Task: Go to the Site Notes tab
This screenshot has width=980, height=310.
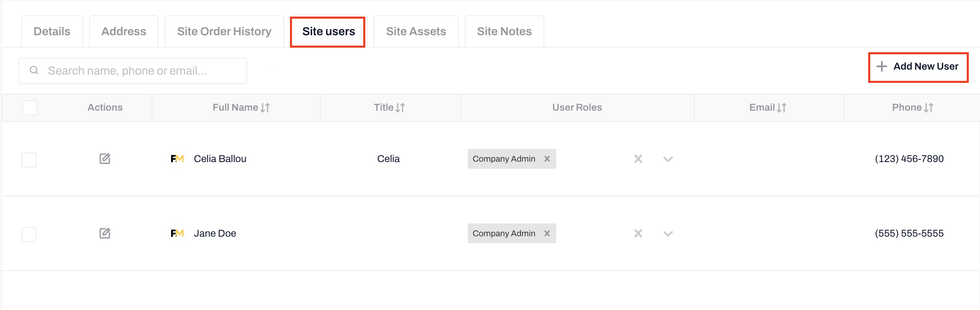Action: click(504, 31)
